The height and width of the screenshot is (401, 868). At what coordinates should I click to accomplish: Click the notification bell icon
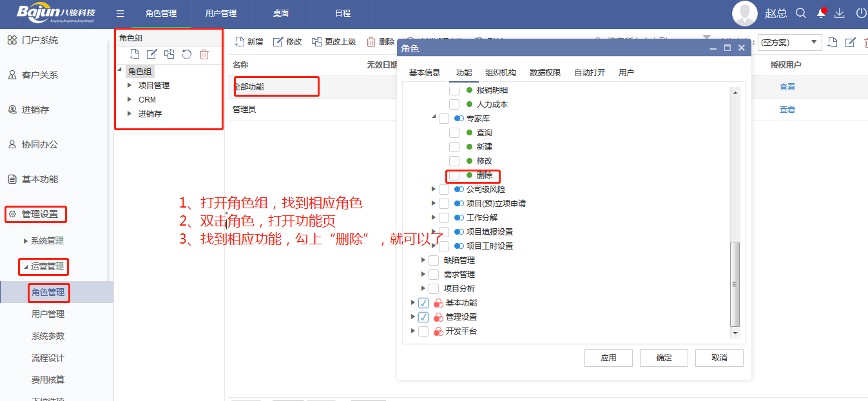click(821, 13)
